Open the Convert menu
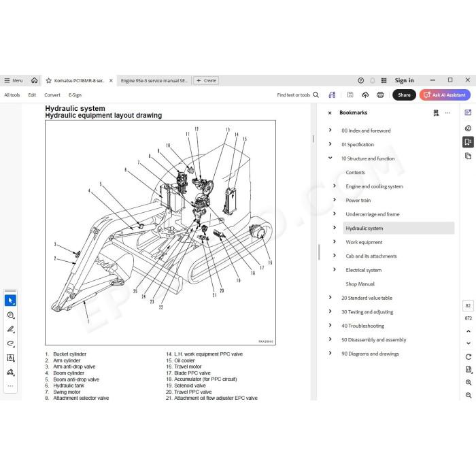This screenshot has height=476, width=476. pos(52,95)
